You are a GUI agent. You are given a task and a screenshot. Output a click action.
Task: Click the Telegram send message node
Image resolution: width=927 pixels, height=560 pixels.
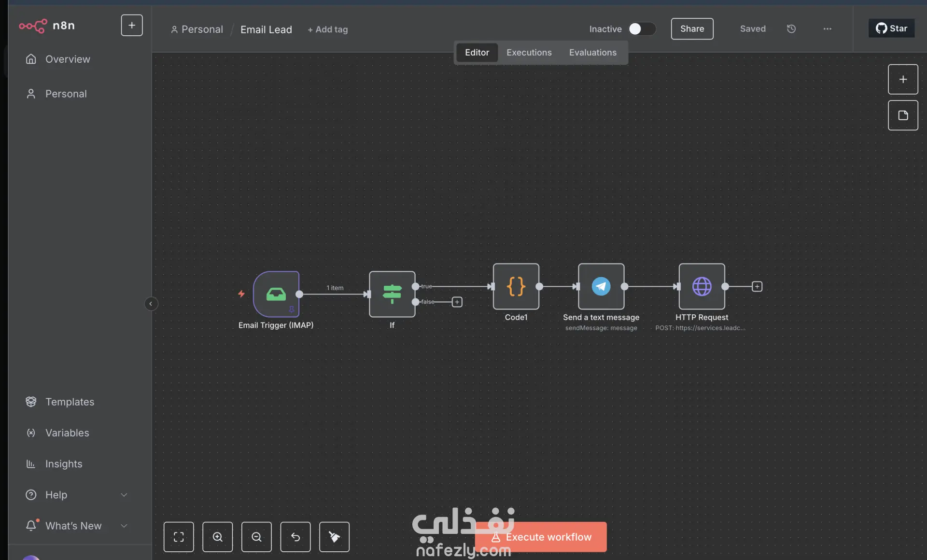pos(601,286)
